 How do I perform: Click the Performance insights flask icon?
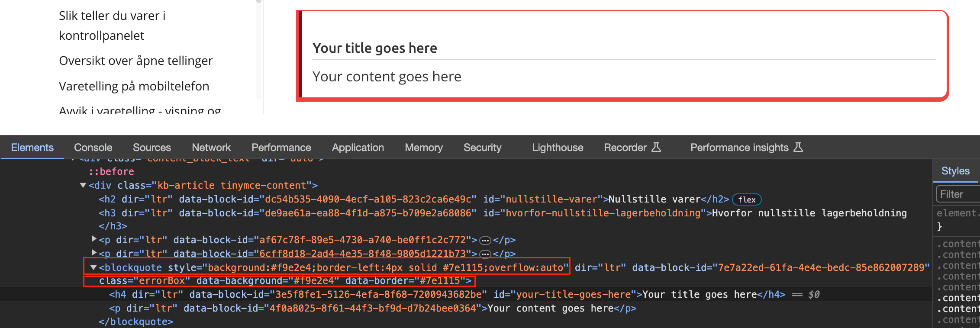pos(798,148)
